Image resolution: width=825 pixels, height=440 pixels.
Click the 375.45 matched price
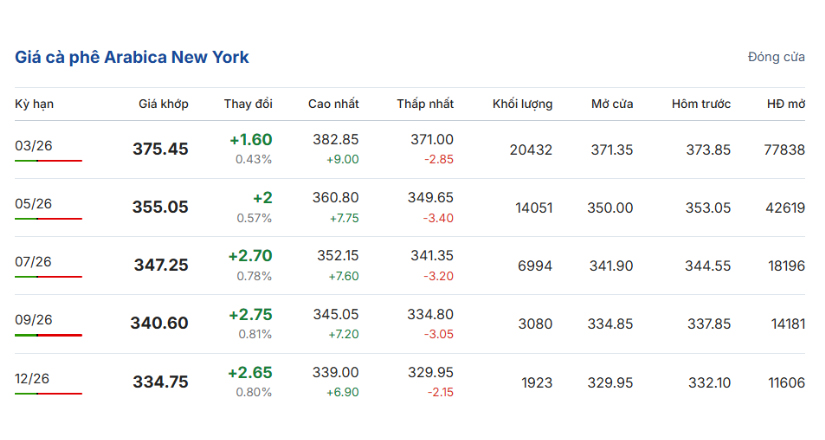pyautogui.click(x=160, y=149)
